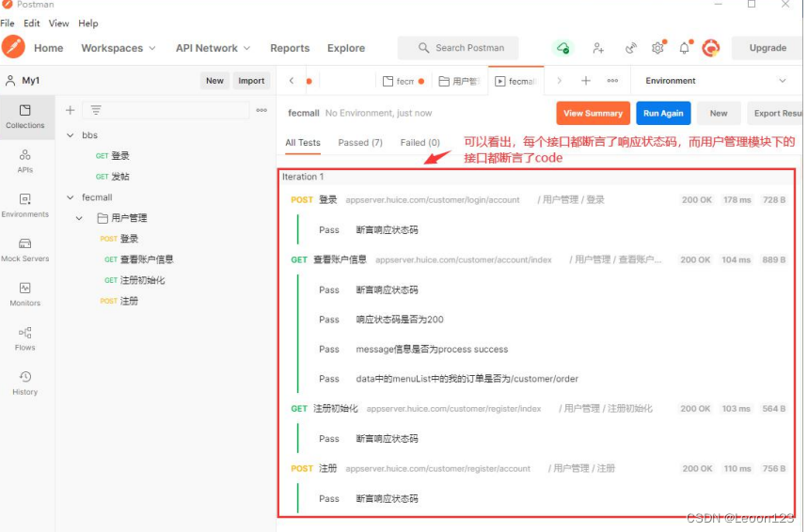Click the plus icon to open new tab

pyautogui.click(x=586, y=81)
